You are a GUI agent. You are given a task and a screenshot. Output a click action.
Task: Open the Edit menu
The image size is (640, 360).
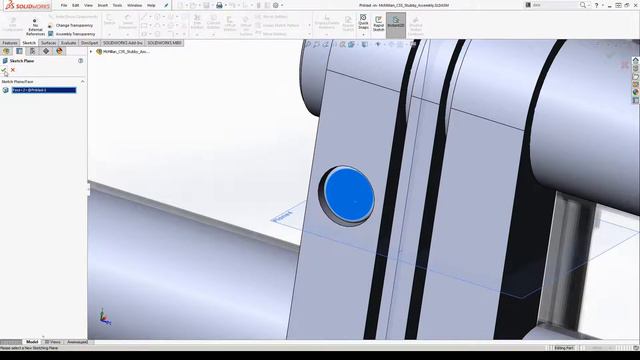click(x=76, y=5)
